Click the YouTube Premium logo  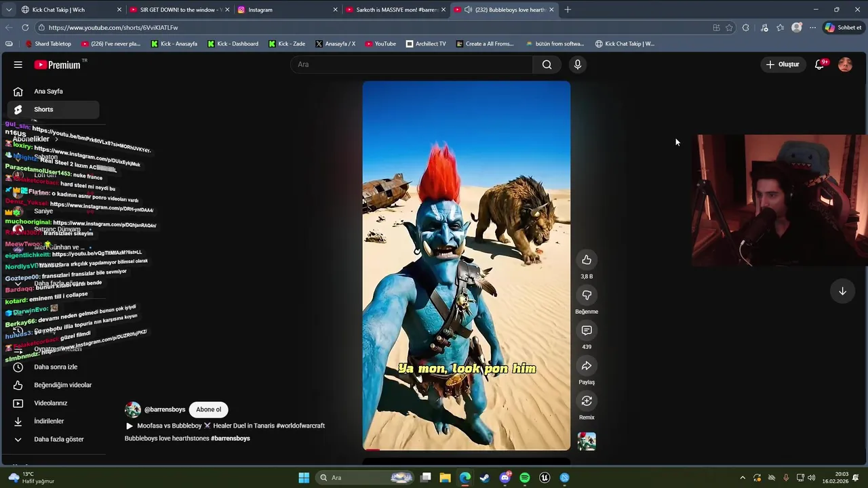click(x=58, y=64)
